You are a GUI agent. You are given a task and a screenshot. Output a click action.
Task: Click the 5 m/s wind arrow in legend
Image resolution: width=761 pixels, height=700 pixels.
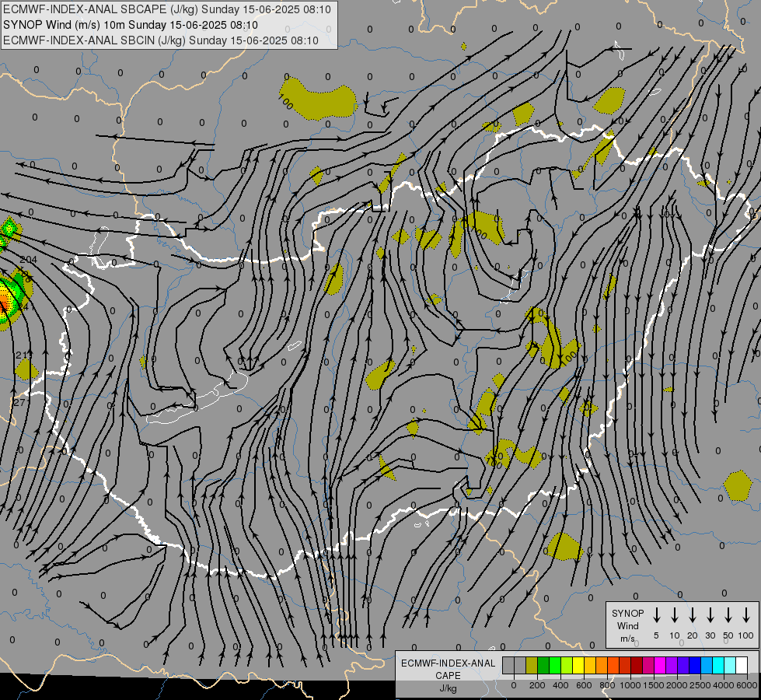[x=656, y=615]
